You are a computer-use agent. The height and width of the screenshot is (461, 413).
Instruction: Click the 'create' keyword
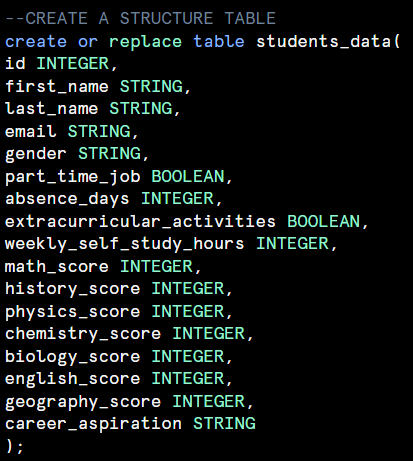point(36,41)
